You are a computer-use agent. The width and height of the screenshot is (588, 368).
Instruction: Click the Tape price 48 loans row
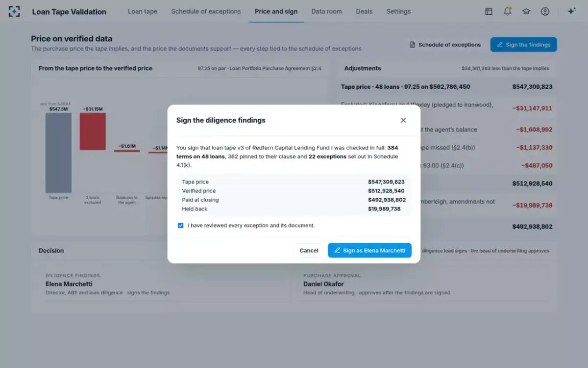446,87
